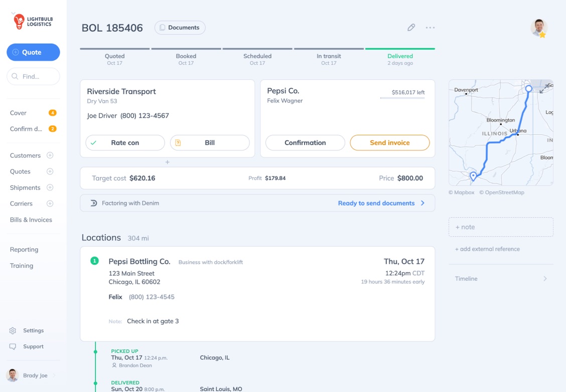Open Ready to send documents chevron
This screenshot has width=566, height=392.
pyautogui.click(x=422, y=203)
